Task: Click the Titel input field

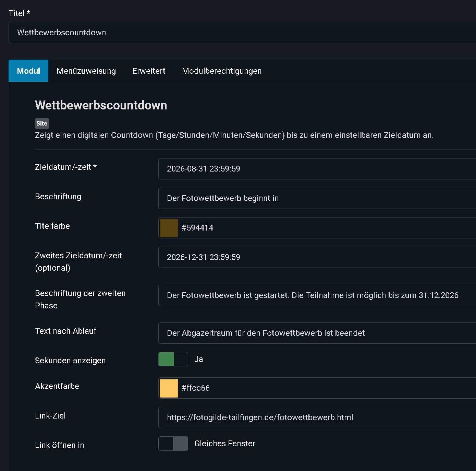Action: tap(242, 33)
